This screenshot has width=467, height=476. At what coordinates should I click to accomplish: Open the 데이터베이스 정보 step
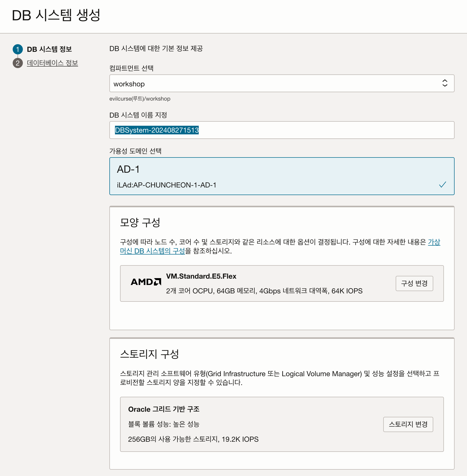click(52, 63)
